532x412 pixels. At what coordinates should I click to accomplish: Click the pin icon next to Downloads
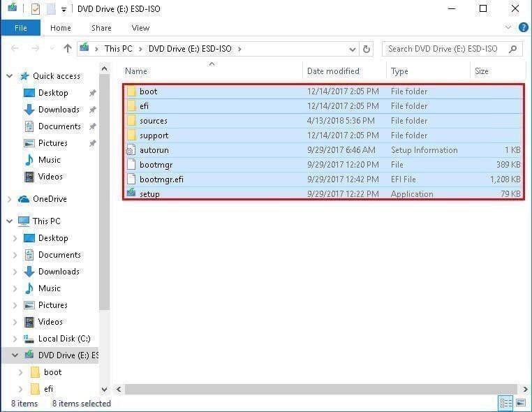(92, 109)
